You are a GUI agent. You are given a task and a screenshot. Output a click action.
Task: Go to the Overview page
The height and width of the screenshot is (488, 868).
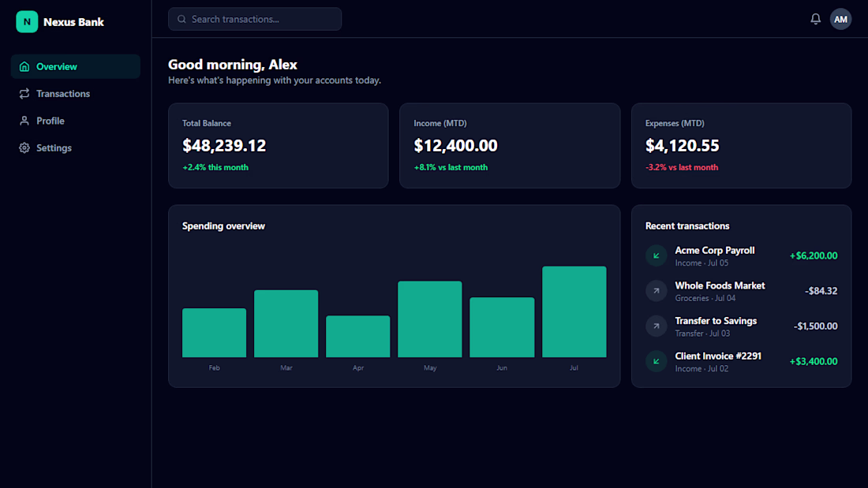point(75,66)
